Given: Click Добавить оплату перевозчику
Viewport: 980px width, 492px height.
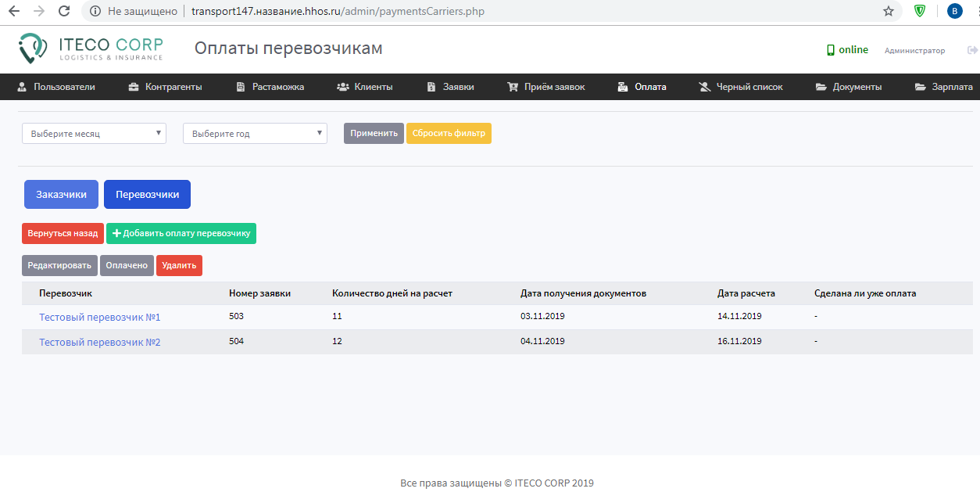Looking at the screenshot, I should pos(181,233).
